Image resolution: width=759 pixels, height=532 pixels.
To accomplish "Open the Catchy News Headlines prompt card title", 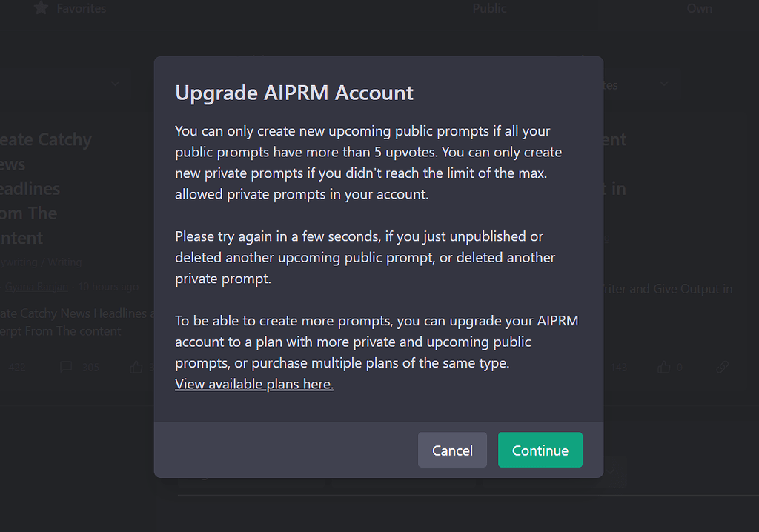I will tap(45, 189).
